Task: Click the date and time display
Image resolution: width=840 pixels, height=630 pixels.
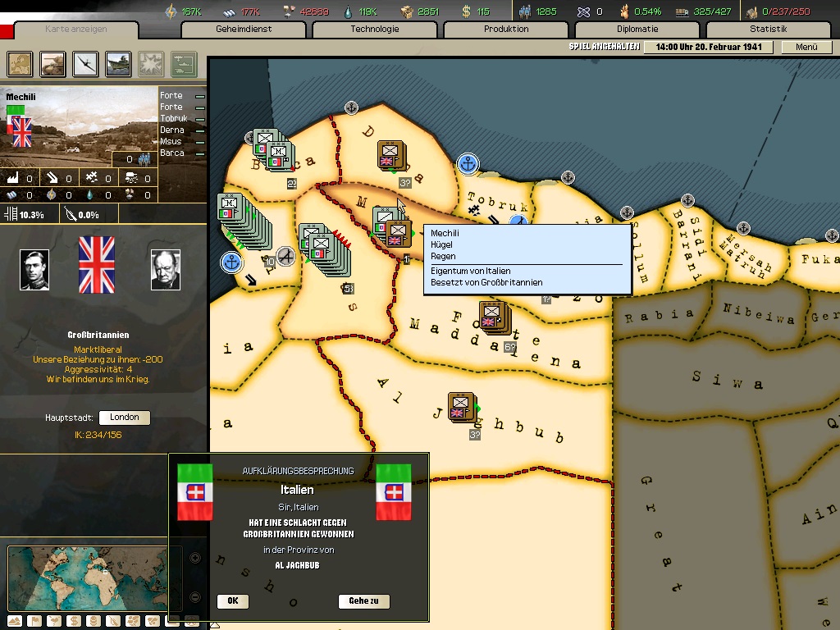Action: click(708, 47)
